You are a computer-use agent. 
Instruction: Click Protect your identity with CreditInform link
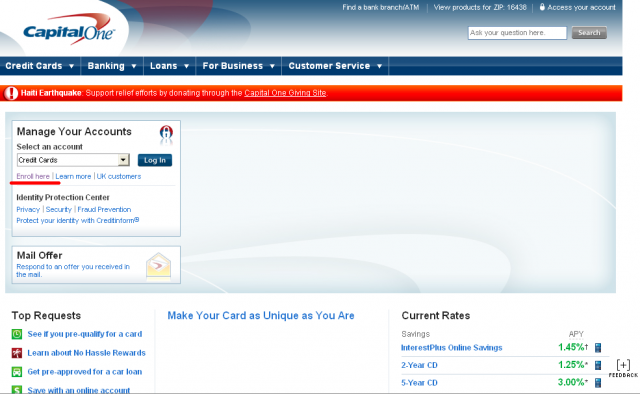(78, 220)
